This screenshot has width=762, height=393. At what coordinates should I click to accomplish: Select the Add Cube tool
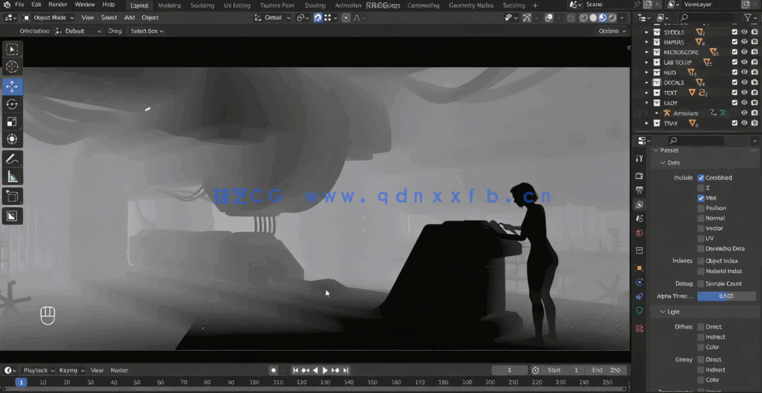tap(12, 196)
